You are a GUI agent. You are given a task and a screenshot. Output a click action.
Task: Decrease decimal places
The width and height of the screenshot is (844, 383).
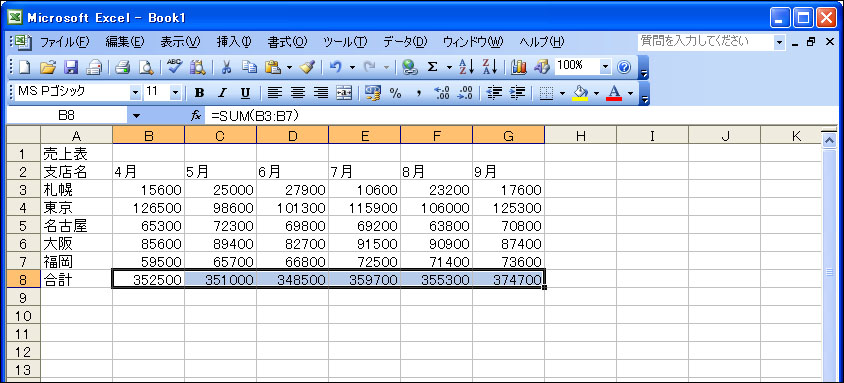(x=465, y=93)
